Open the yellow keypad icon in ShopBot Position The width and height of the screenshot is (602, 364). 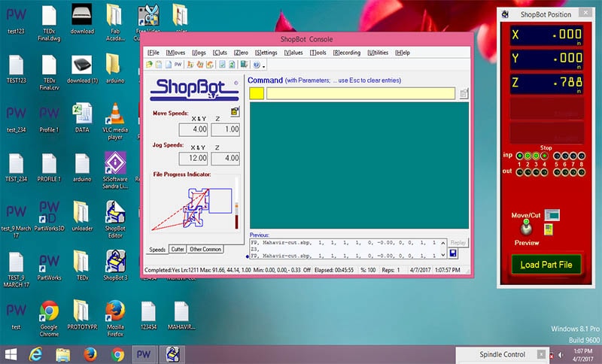click(549, 229)
